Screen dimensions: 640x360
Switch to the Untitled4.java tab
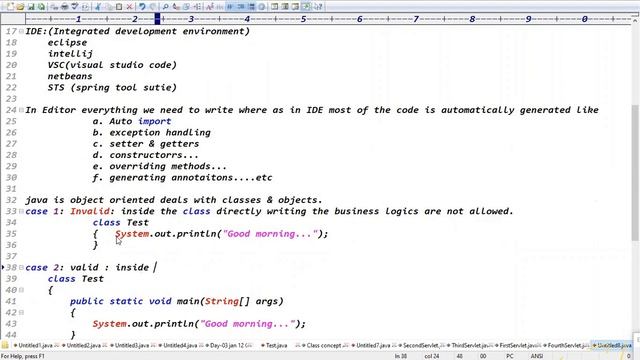pos(180,345)
